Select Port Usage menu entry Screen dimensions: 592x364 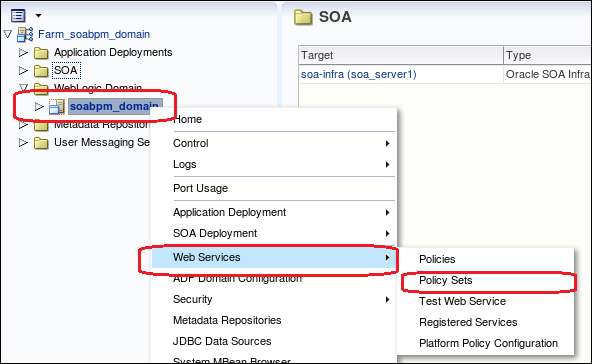274,188
